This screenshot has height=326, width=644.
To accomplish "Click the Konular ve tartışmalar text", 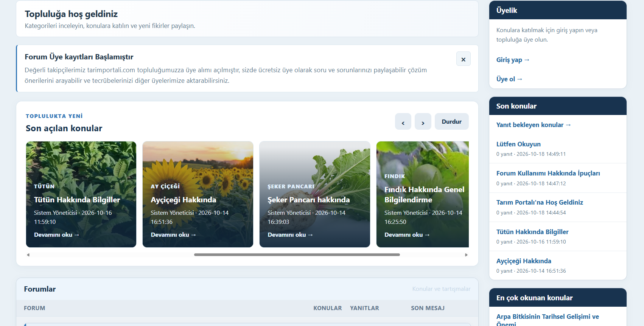I will (x=441, y=289).
